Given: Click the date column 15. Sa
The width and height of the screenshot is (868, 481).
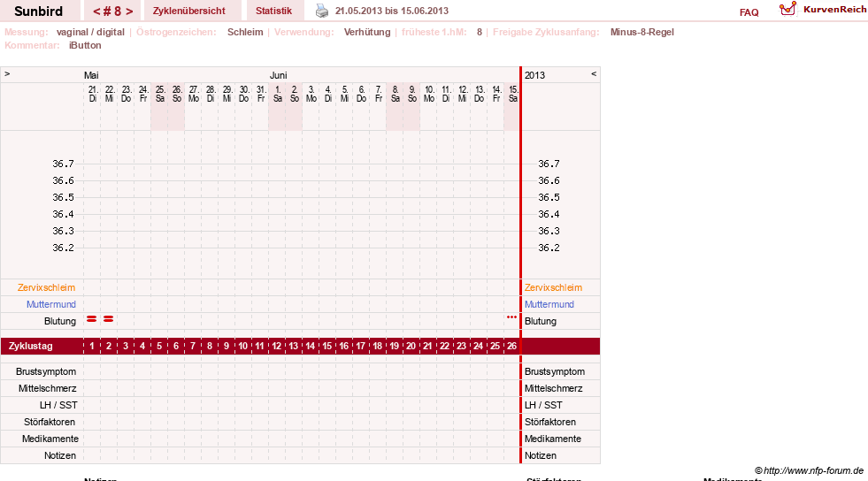Looking at the screenshot, I should 513,94.
